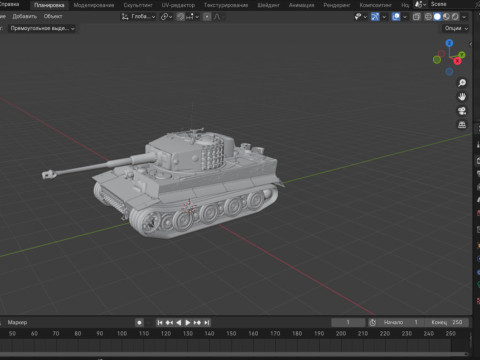Play the animation forward
The image size is (480, 360).
[188, 322]
